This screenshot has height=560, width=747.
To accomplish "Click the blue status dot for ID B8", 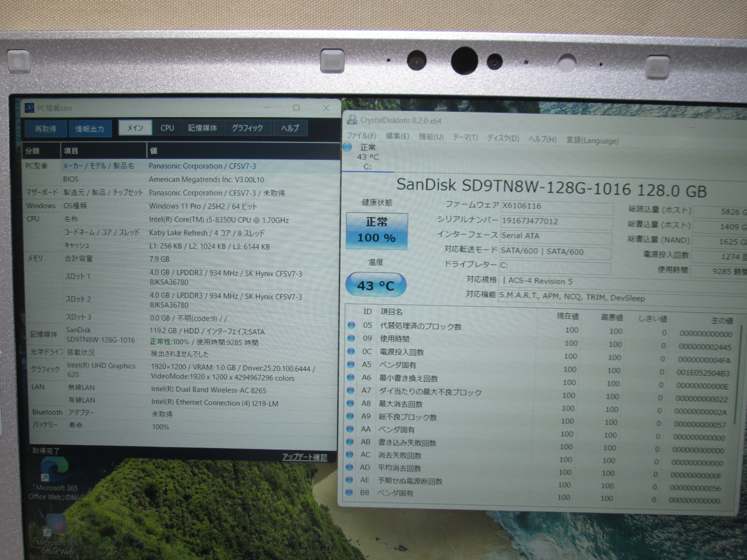I will click(x=349, y=492).
